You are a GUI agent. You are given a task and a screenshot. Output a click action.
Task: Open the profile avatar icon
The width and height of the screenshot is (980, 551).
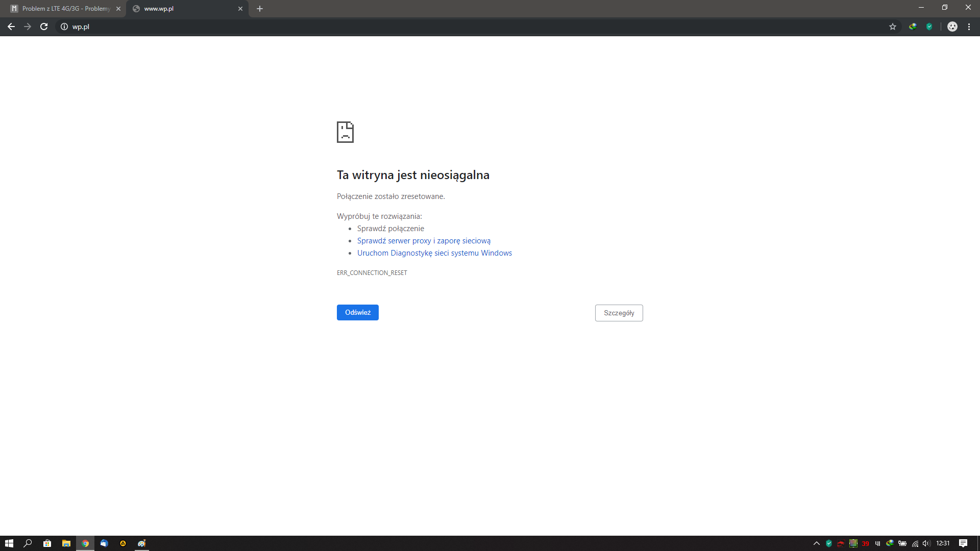coord(952,27)
